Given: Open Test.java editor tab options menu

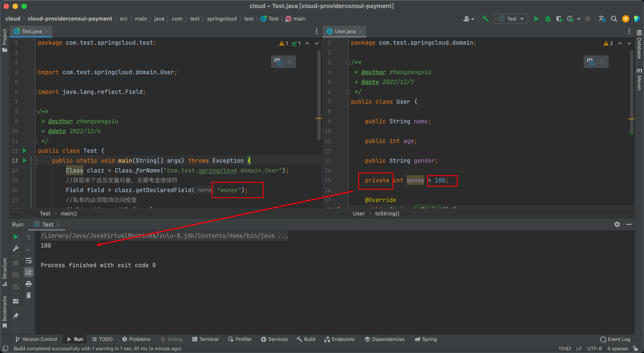Looking at the screenshot, I should (x=316, y=31).
